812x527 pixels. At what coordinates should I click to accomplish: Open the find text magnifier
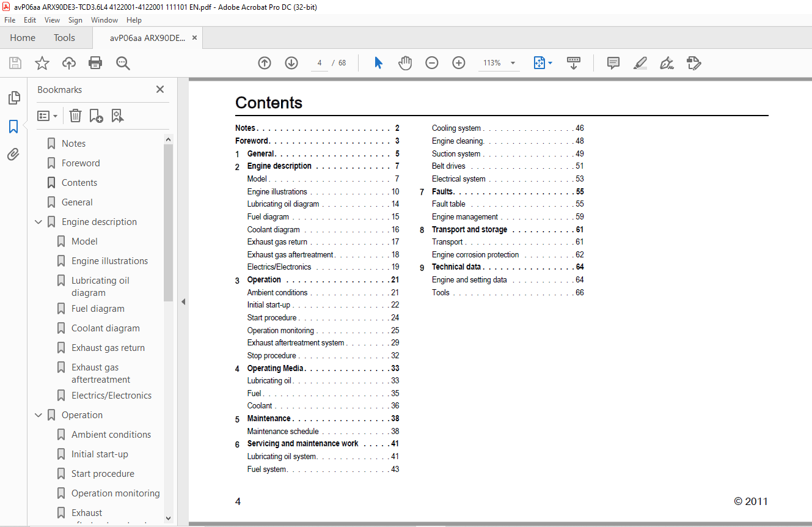pyautogui.click(x=123, y=63)
